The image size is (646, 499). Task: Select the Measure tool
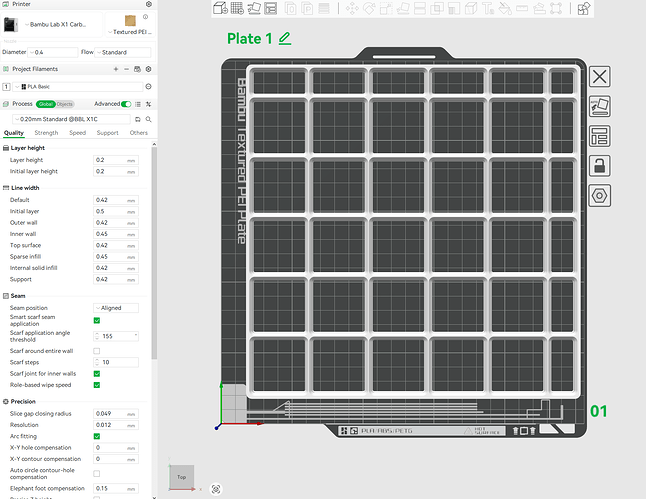point(522,8)
